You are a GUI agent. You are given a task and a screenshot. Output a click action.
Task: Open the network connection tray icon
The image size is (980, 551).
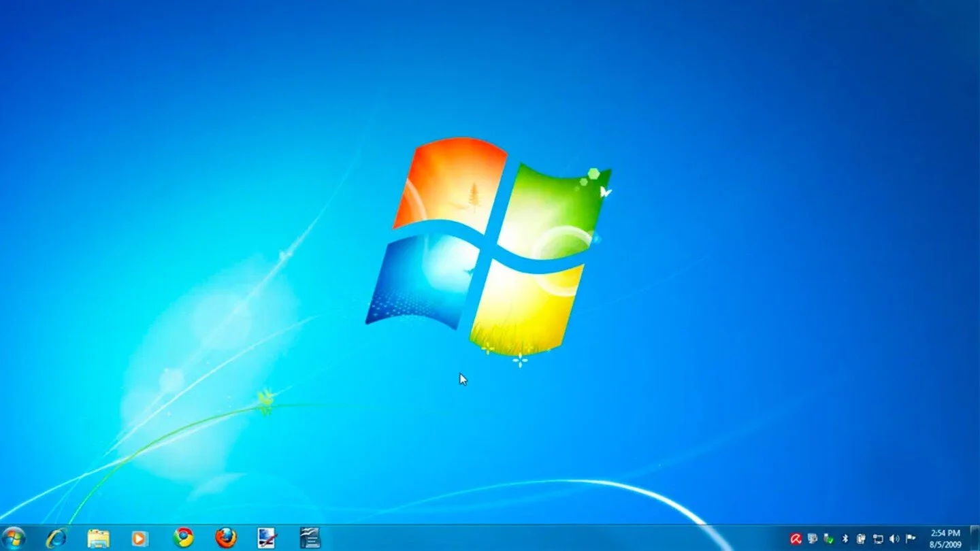coord(878,539)
